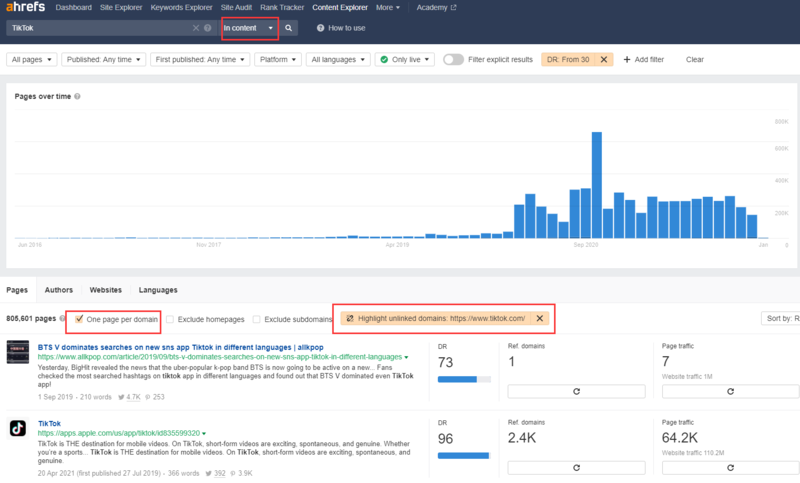Screen dimensions: 800x483
Task: Open Site Explorer
Action: (121, 8)
